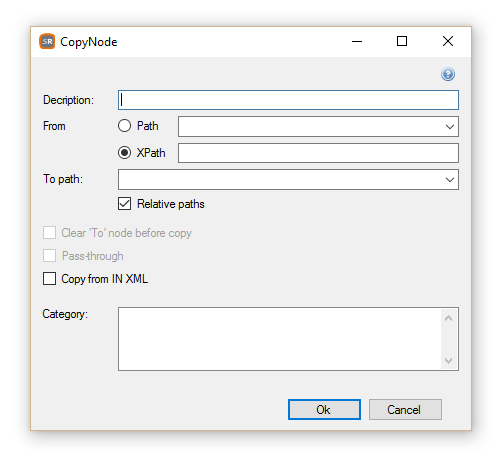Click the Category scrollbar up arrow

coord(448,318)
